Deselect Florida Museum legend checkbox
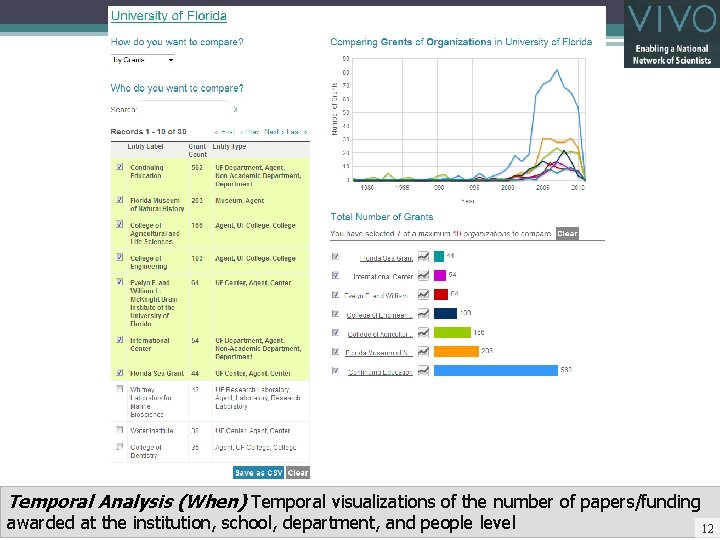The height and width of the screenshot is (540, 720). (335, 352)
